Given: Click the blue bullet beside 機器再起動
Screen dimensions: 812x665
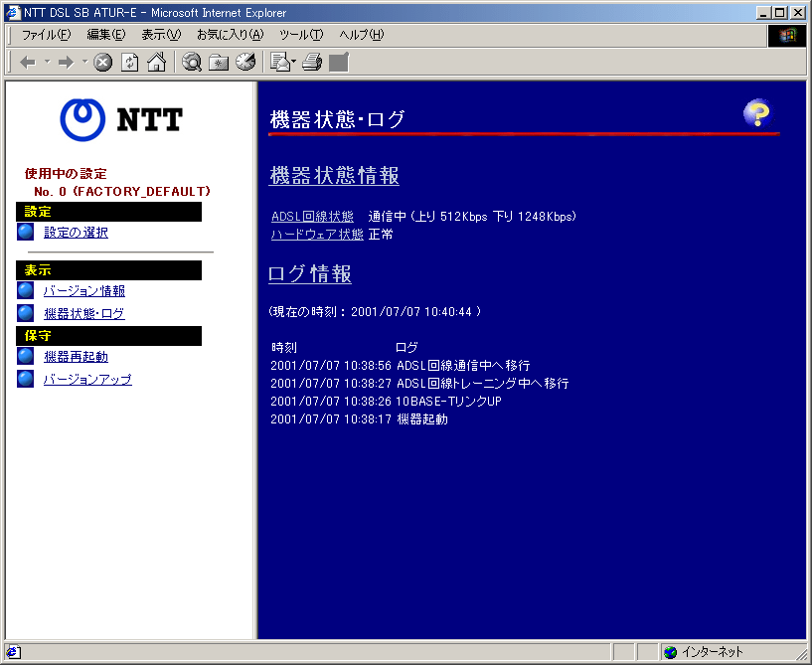Looking at the screenshot, I should (x=26, y=356).
